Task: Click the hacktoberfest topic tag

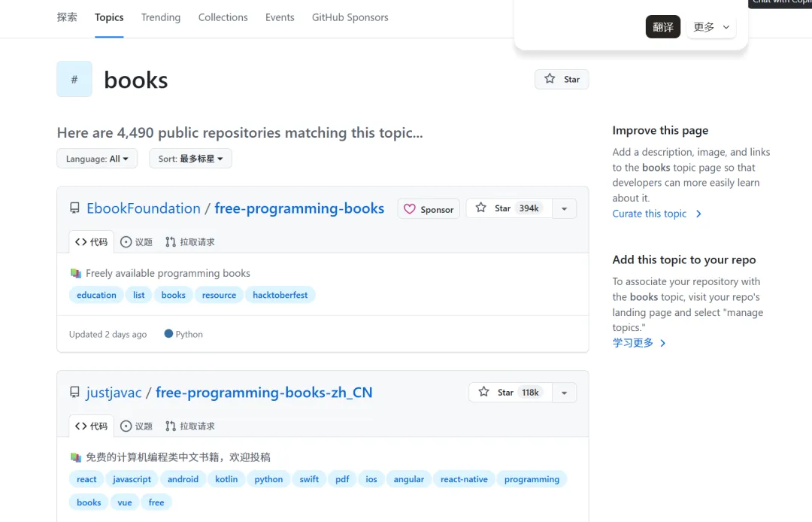Action: 280,295
